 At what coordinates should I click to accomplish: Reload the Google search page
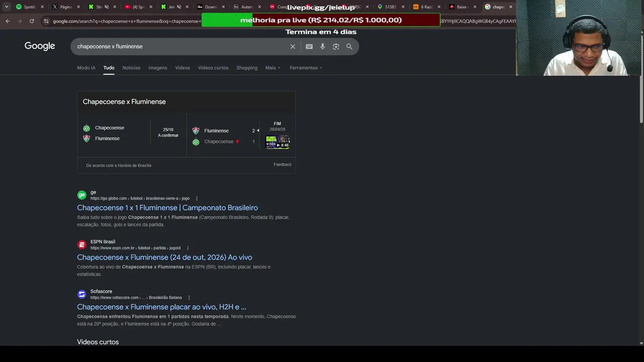coord(32,21)
